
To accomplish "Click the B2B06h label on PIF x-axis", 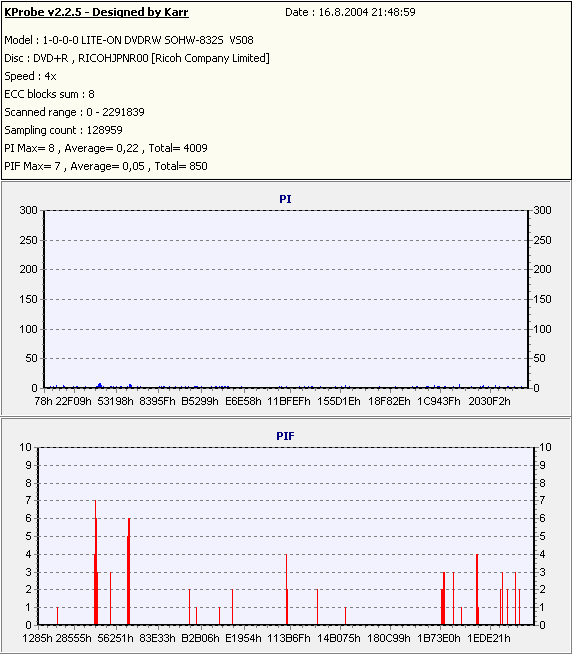I will click(x=200, y=638).
